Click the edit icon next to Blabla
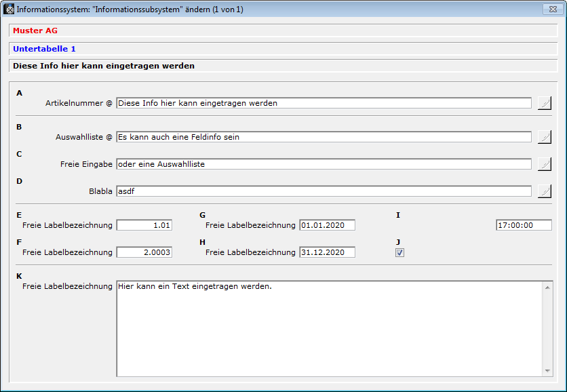This screenshot has width=567, height=392. (x=544, y=191)
